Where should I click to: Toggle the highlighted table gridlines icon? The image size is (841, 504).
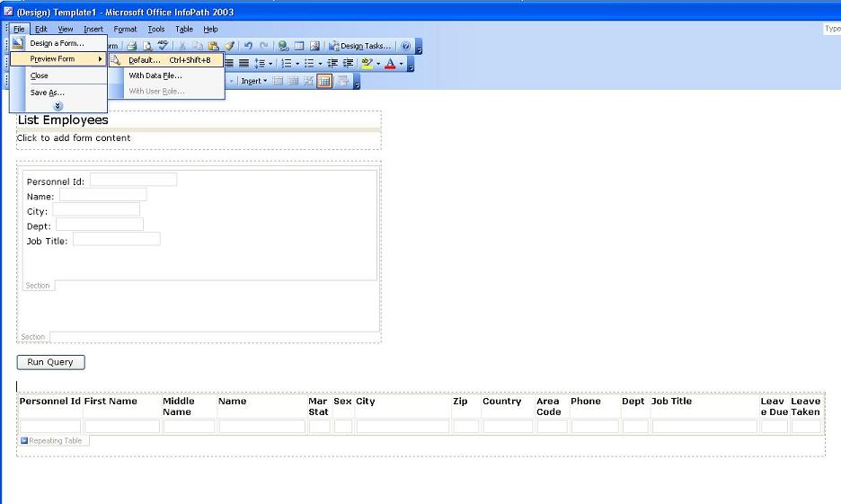tap(324, 81)
